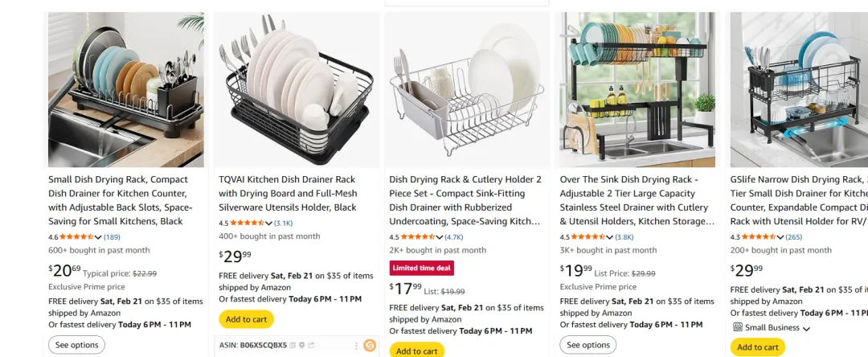Image resolution: width=868 pixels, height=357 pixels.
Task: Open the 4.7K reviews link
Action: [454, 237]
